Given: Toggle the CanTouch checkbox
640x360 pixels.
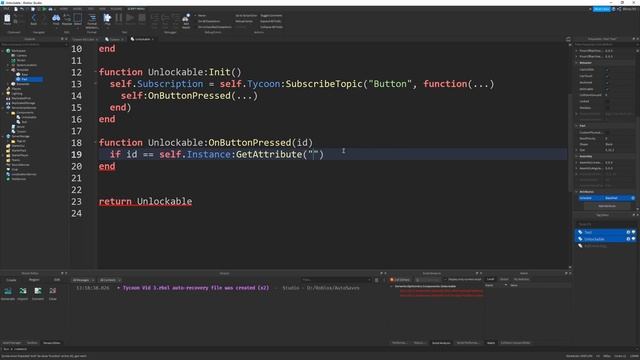Looking at the screenshot, I should coord(607,76).
